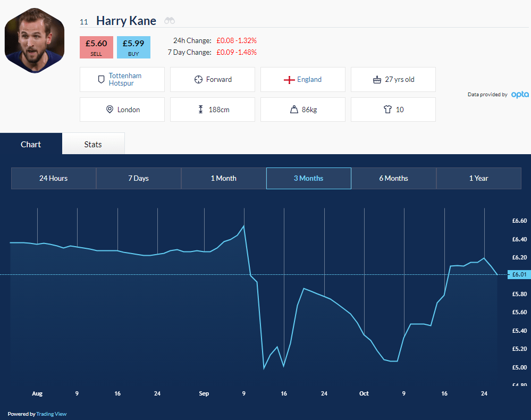Click the £5.60 SELL button

96,47
